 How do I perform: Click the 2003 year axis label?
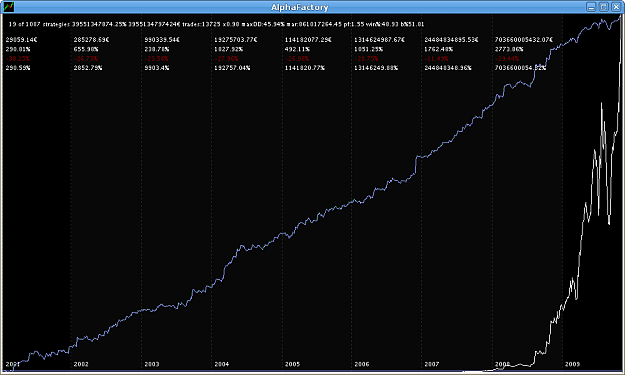point(152,364)
